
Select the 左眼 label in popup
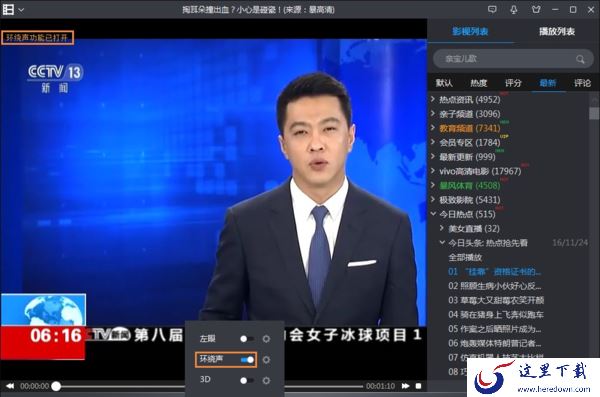point(207,339)
